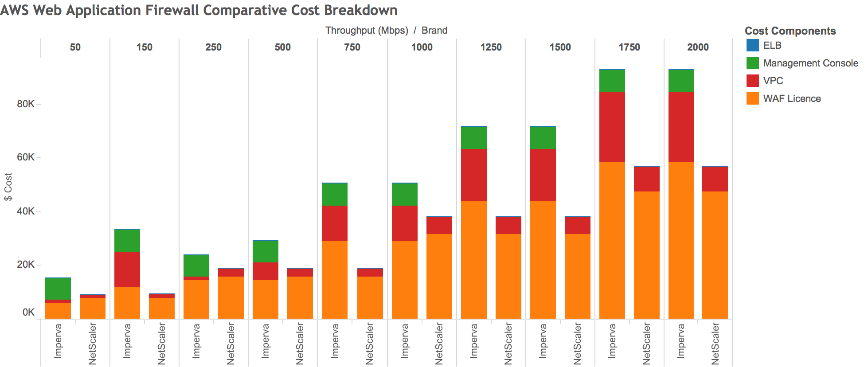Click the $ Cost vertical axis title

(x=8, y=187)
